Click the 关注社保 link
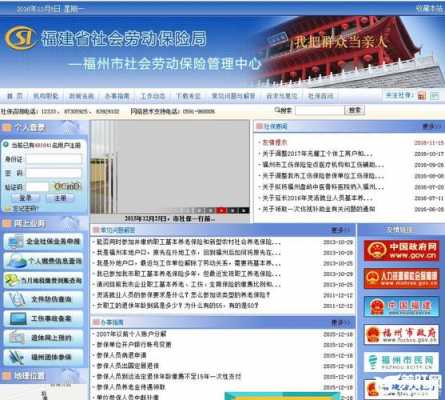The height and width of the screenshot is (400, 445). (398, 95)
